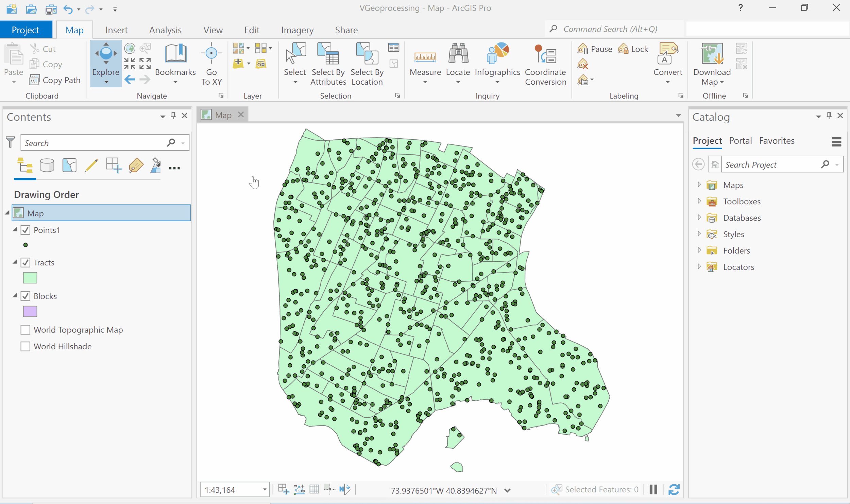Switch to the Analysis ribbon tab
Image resolution: width=850 pixels, height=504 pixels.
coord(165,30)
